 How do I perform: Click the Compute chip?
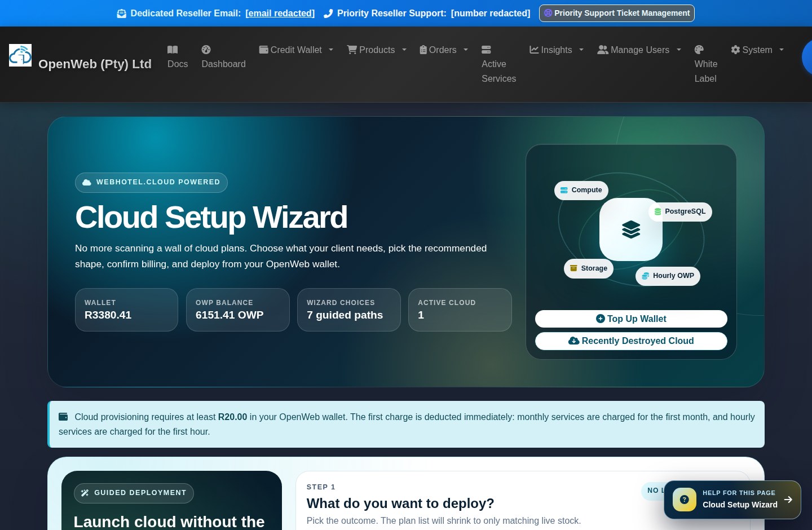pyautogui.click(x=581, y=190)
